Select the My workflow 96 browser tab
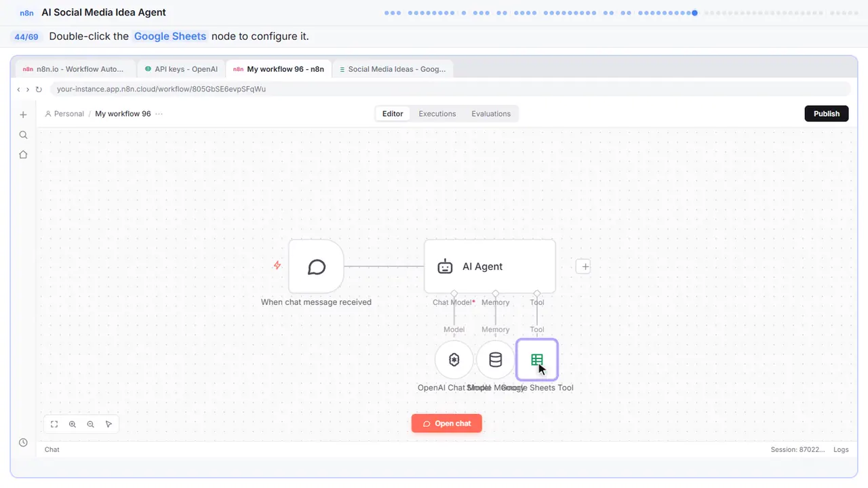Screen dimensions: 868x488 pyautogui.click(x=279, y=69)
